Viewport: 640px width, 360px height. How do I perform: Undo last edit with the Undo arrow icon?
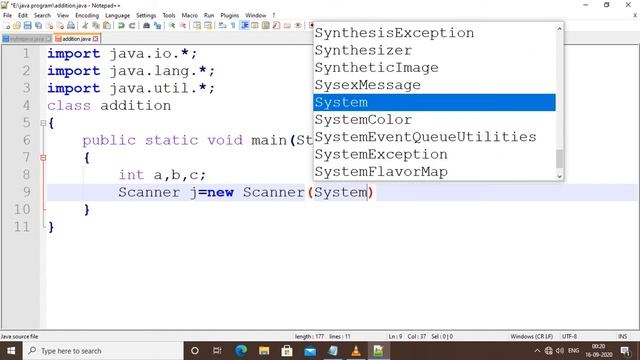tap(121, 25)
